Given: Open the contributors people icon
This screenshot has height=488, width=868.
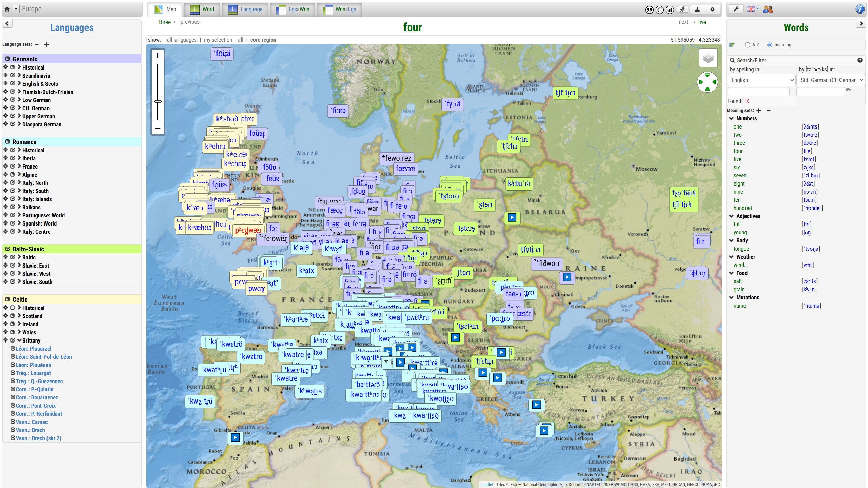Looking at the screenshot, I should pyautogui.click(x=768, y=9).
